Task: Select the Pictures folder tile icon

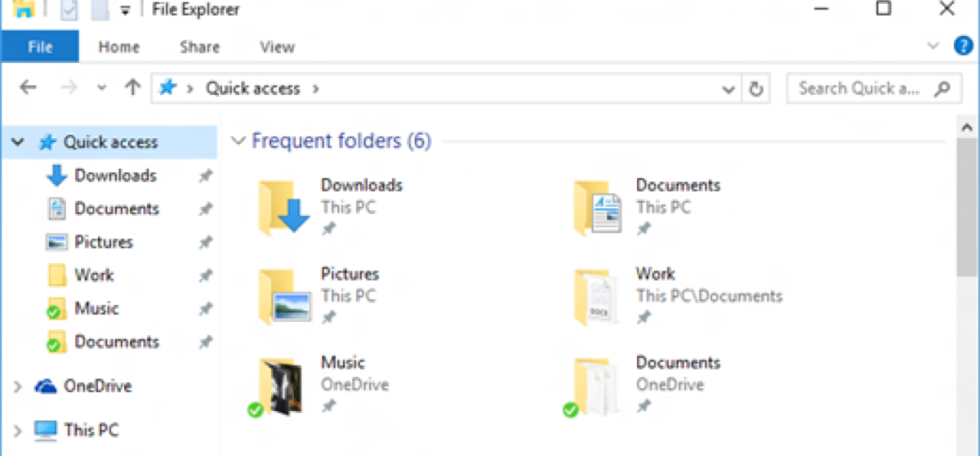Action: [x=283, y=296]
